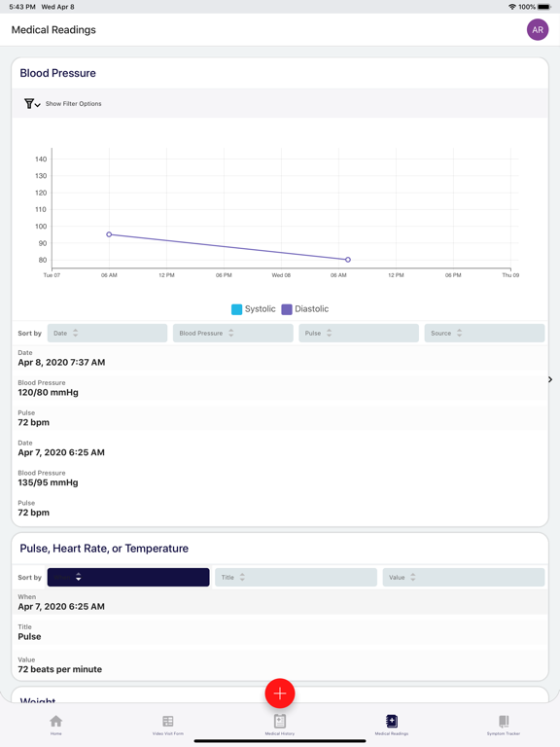Click the diastolic data point at 80
The height and width of the screenshot is (747, 560).
(x=348, y=260)
